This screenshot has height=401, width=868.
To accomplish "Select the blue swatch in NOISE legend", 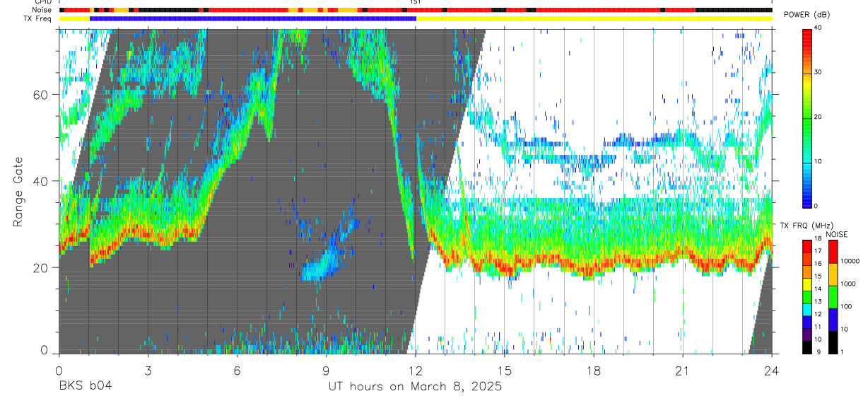I will coord(833,320).
